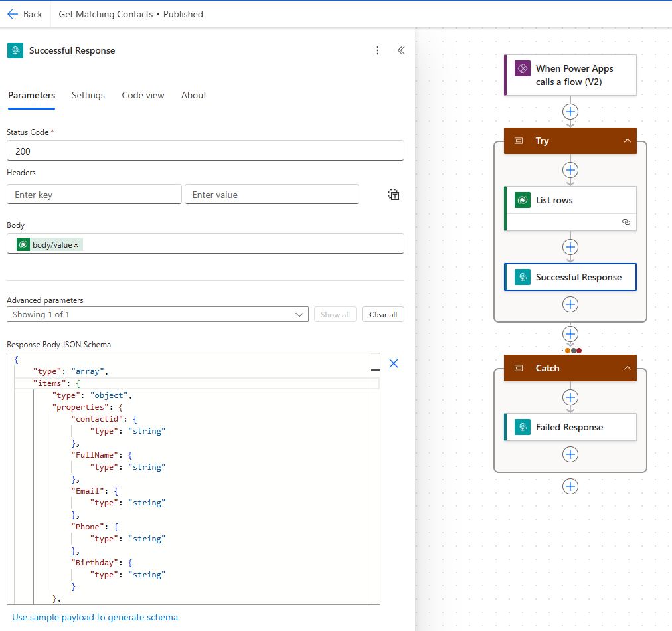672x631 pixels.
Task: Open the Advanced parameters dropdown
Action: coord(157,314)
